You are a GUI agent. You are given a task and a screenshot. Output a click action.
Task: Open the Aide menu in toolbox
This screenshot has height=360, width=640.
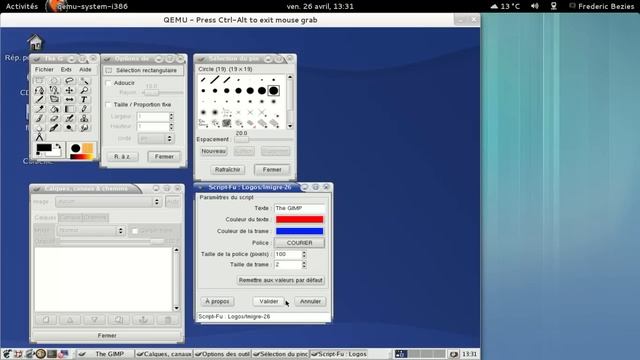click(85, 70)
